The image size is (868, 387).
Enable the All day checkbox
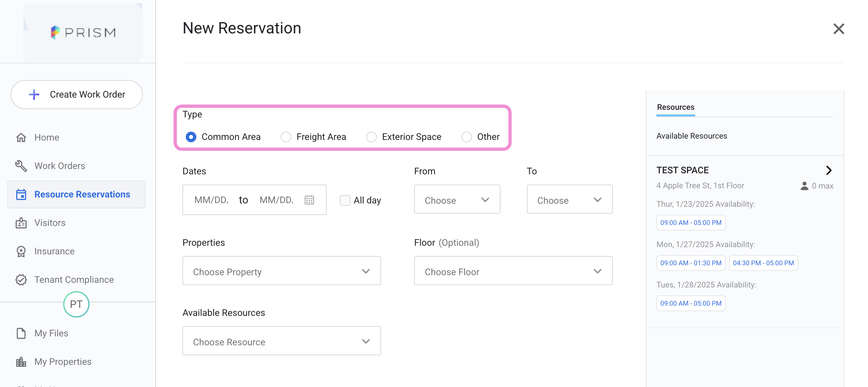point(345,200)
